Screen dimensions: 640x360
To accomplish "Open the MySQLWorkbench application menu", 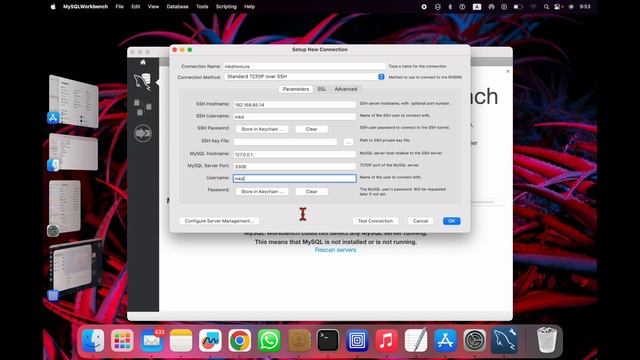I will pyautogui.click(x=85, y=7).
